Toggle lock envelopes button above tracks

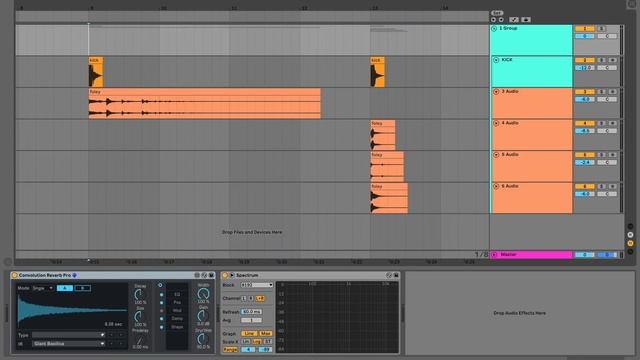tap(526, 20)
